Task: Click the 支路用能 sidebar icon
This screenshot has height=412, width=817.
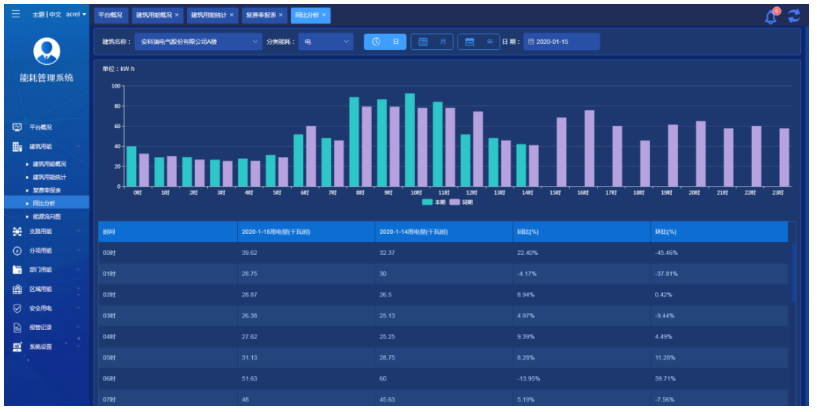Action: click(x=17, y=231)
